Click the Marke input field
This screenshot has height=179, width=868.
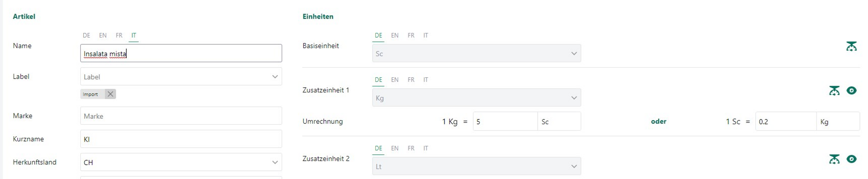point(181,116)
